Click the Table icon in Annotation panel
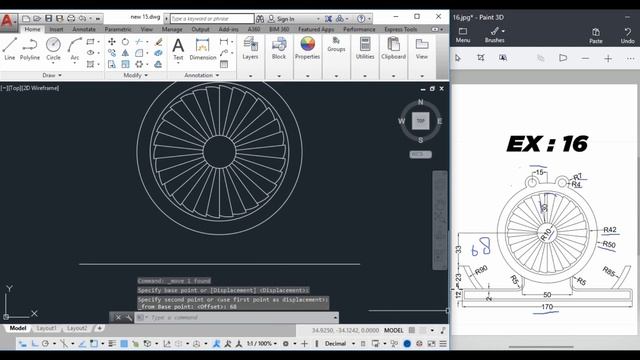This screenshot has height=360, width=640. [224, 64]
